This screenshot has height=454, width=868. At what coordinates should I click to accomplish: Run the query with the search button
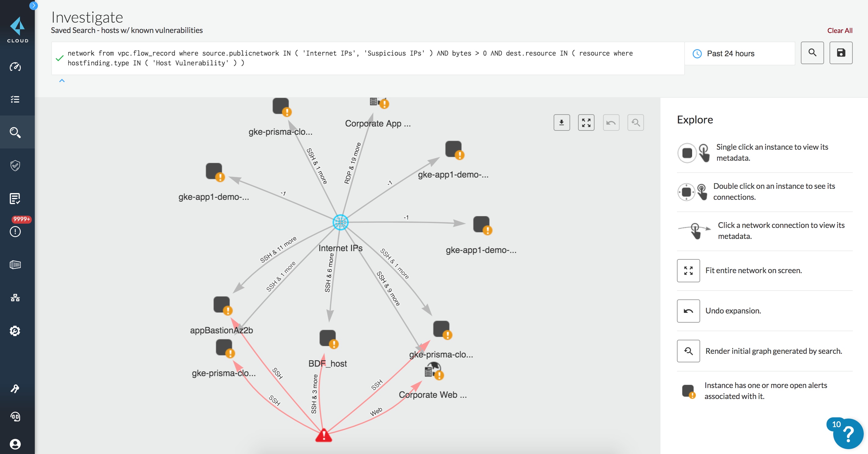coord(812,53)
